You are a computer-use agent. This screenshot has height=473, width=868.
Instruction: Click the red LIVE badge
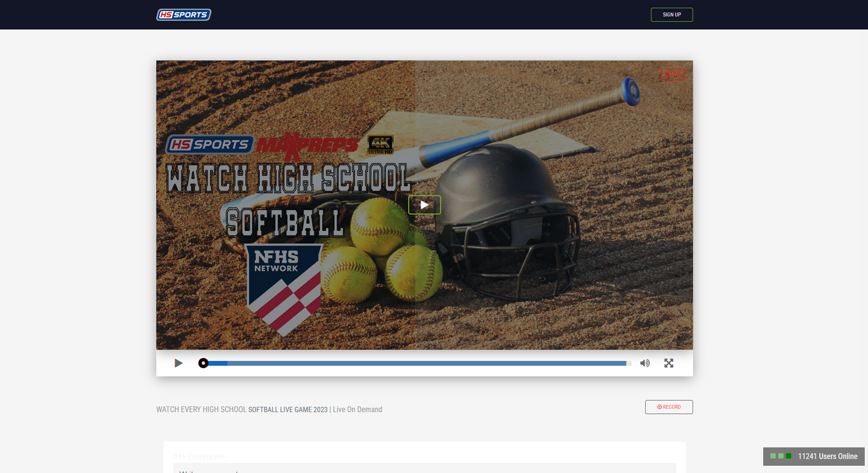click(673, 74)
